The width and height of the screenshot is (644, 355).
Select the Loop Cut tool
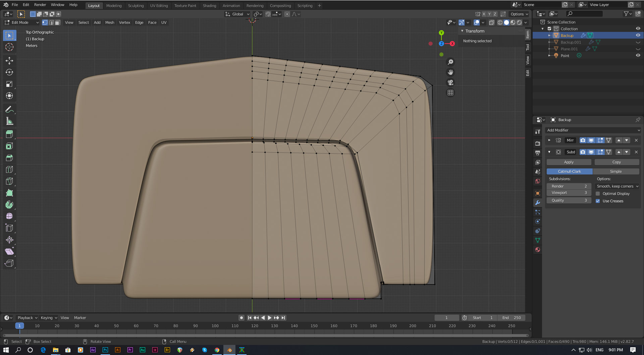coord(9,169)
